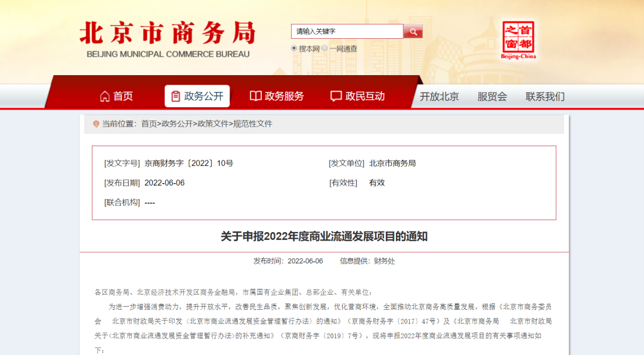
Task: Open the 首页 navigation tab
Action: 117,96
